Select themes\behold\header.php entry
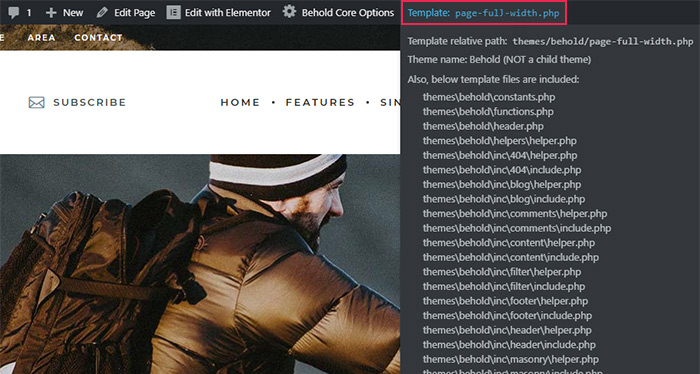Screen dimensions: 700x374 (x=483, y=126)
